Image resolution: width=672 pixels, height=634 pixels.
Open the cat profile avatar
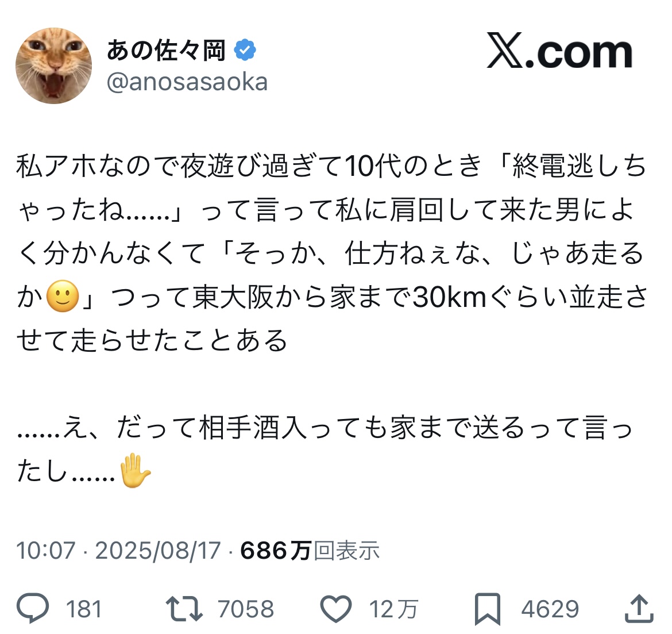pos(53,66)
